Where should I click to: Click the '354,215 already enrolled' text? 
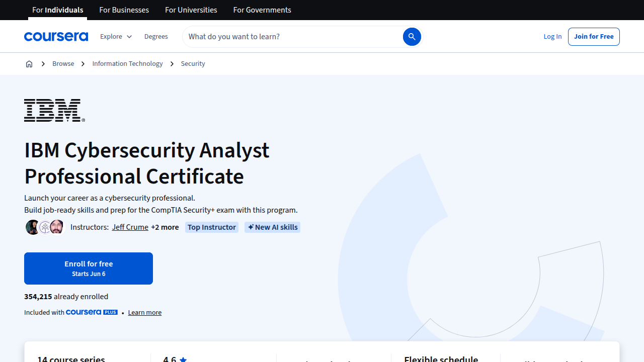[66, 297]
